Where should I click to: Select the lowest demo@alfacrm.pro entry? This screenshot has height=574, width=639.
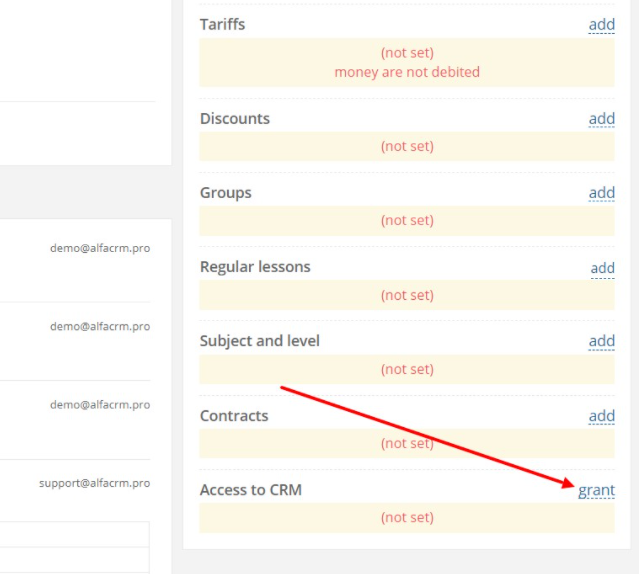(x=100, y=405)
